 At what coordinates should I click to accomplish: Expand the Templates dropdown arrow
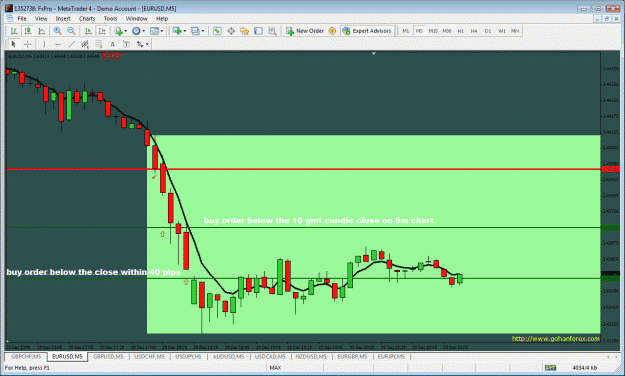[161, 31]
